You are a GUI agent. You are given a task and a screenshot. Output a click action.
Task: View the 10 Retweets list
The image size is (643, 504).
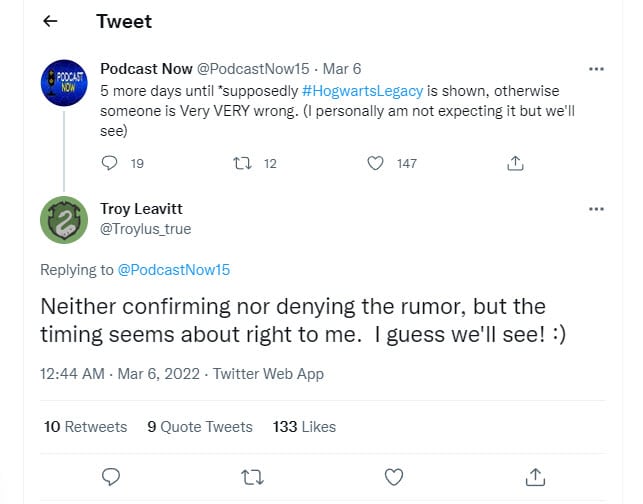point(85,427)
